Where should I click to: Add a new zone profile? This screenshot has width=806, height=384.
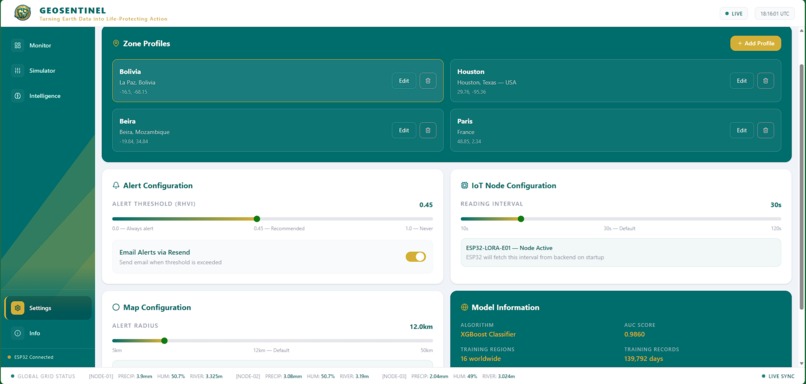[756, 44]
